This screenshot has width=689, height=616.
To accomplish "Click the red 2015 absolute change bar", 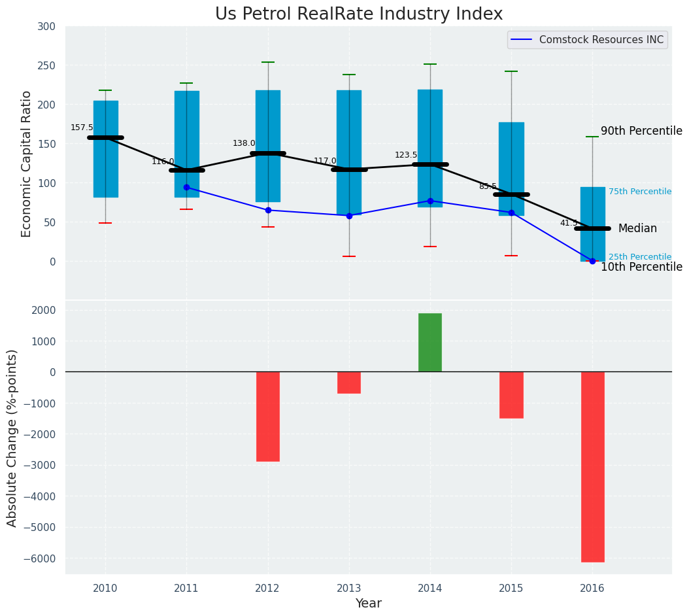I will click(511, 395).
